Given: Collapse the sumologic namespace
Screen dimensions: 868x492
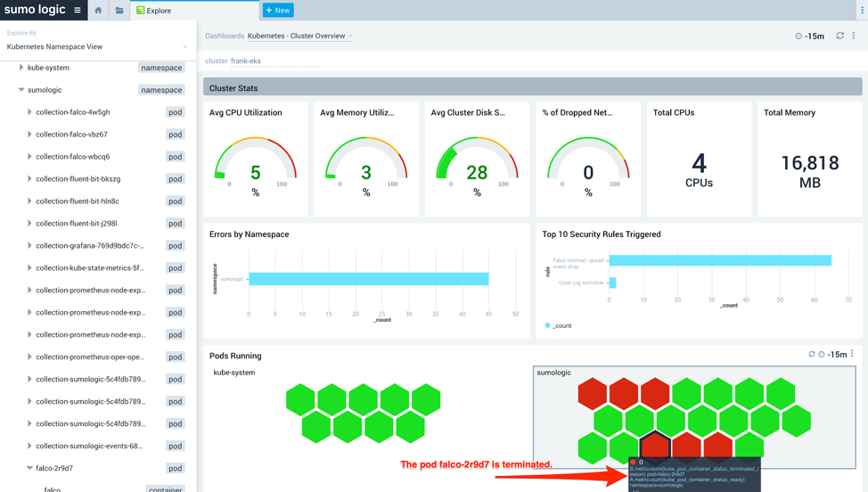Looking at the screenshot, I should [21, 90].
